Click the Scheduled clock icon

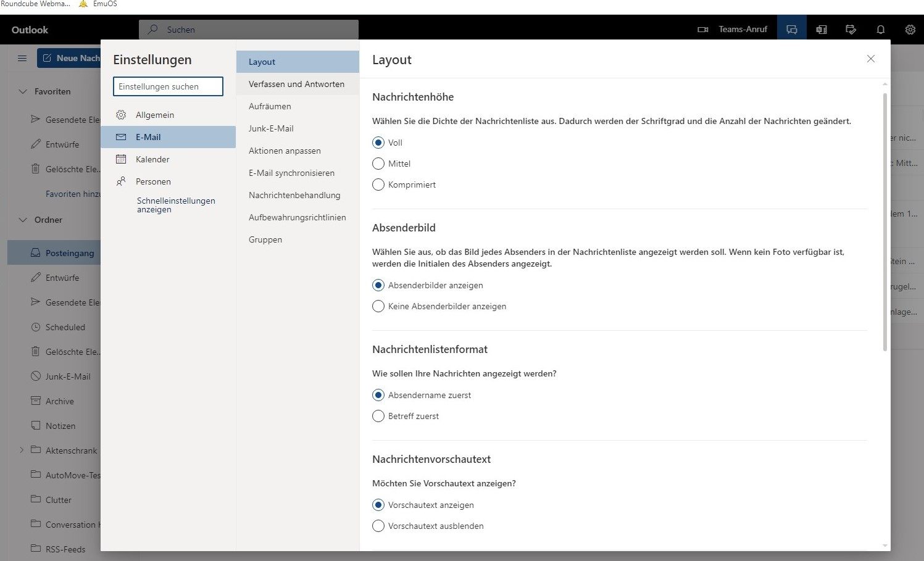click(36, 327)
